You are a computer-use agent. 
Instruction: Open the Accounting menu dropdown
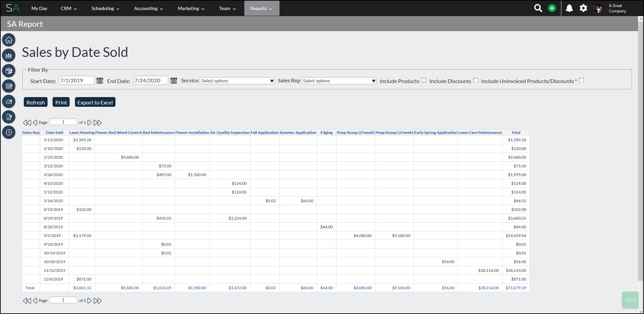click(x=148, y=8)
